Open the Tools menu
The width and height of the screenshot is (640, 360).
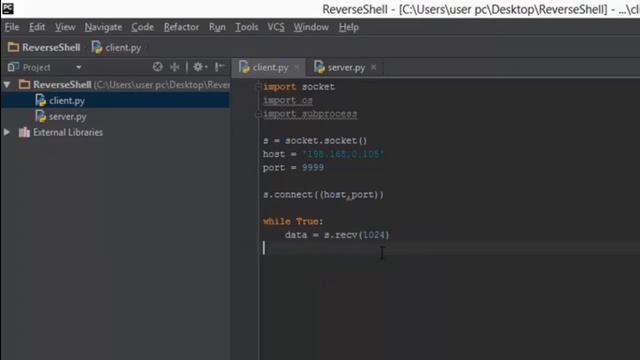[x=247, y=27]
